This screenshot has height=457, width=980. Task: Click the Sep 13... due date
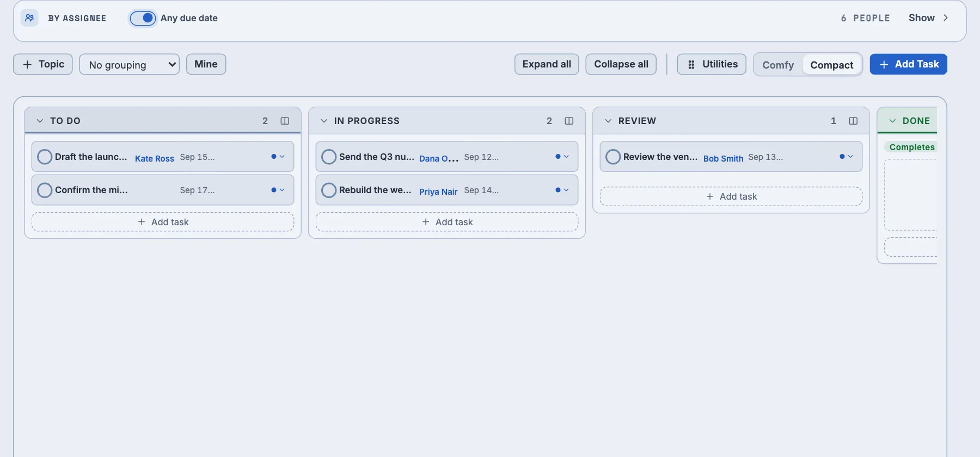[x=765, y=157]
